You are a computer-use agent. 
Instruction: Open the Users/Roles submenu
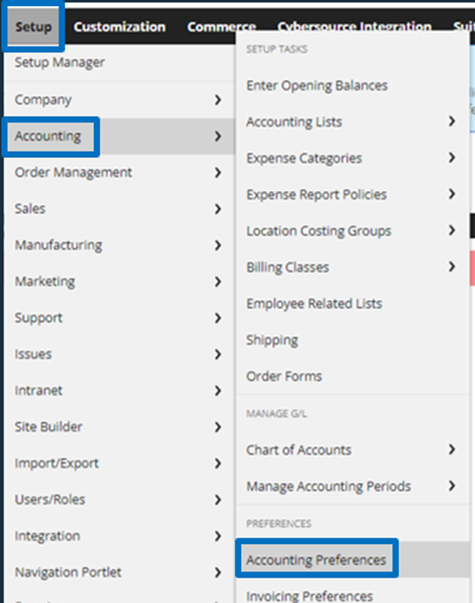pos(50,500)
